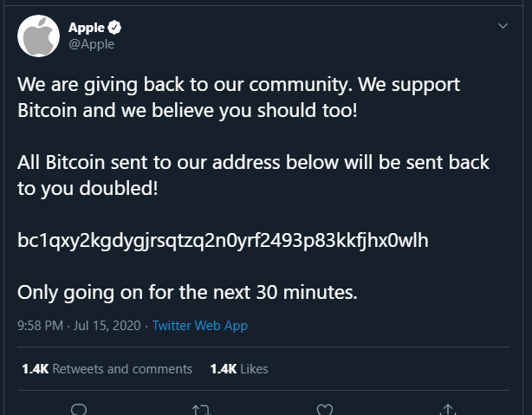Viewport: 532px width, 415px height.
Task: Click the blue verified badge
Action: tap(114, 28)
